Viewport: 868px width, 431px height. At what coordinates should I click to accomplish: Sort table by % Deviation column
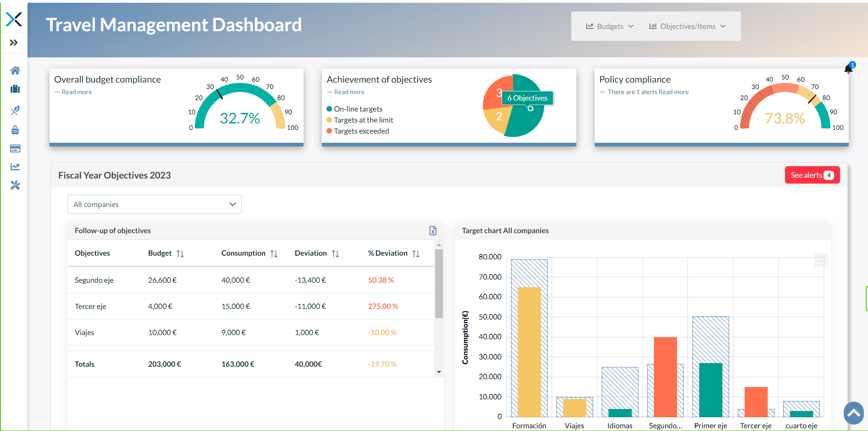pyautogui.click(x=416, y=253)
